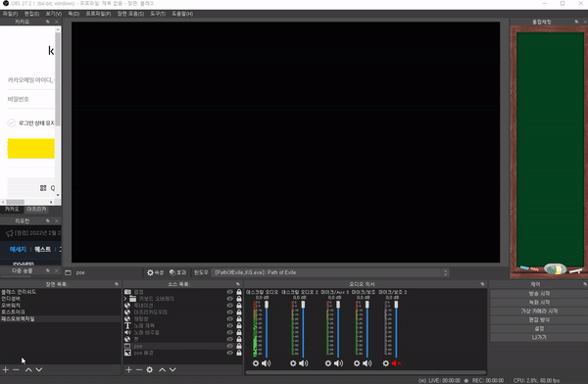This screenshot has height=384, width=588.
Task: Open the 프로파일(P) menu
Action: coord(98,14)
